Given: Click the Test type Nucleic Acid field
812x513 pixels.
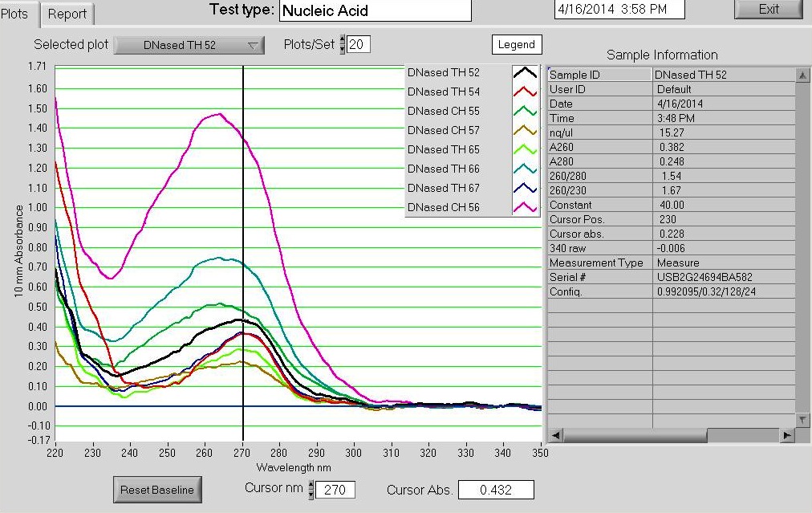Looking at the screenshot, I should click(375, 10).
